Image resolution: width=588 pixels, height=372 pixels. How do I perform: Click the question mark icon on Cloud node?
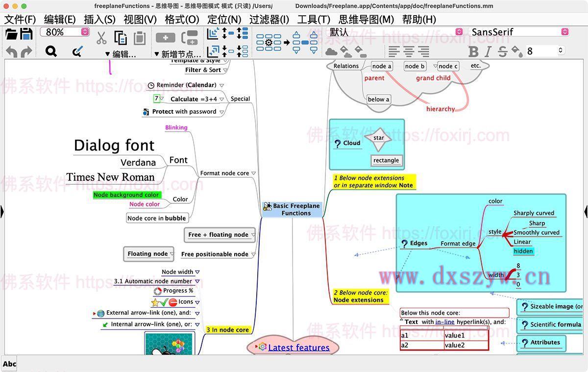(x=337, y=144)
